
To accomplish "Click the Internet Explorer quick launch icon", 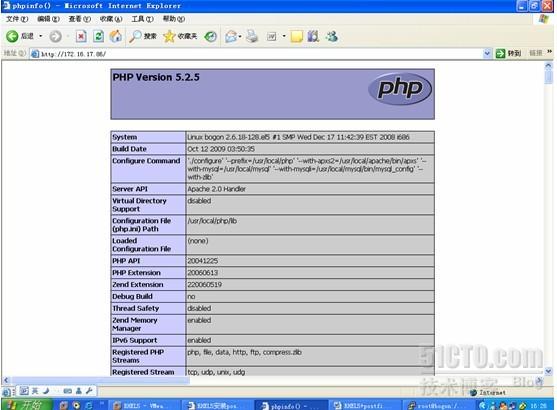I will coord(88,405).
